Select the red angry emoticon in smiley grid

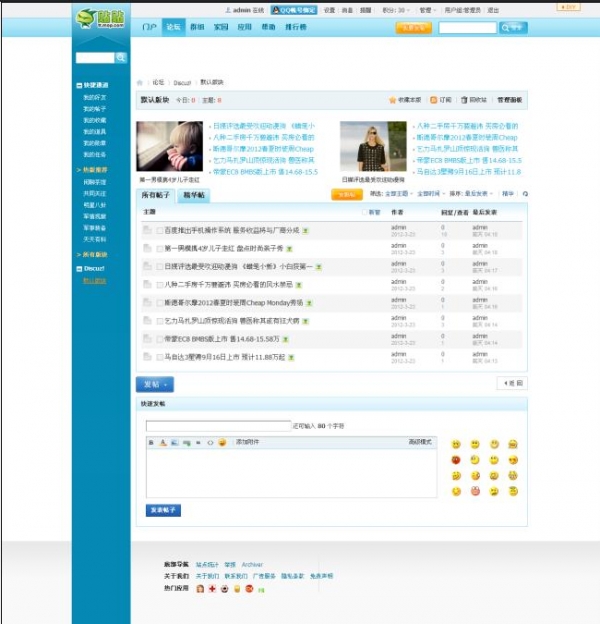(x=456, y=460)
